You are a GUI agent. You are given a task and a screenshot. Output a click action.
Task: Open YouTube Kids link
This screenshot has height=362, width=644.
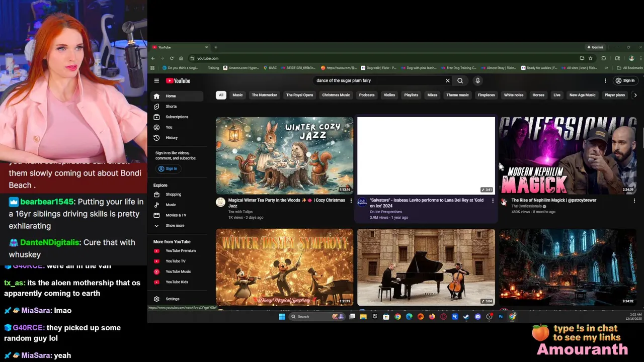pyautogui.click(x=176, y=282)
